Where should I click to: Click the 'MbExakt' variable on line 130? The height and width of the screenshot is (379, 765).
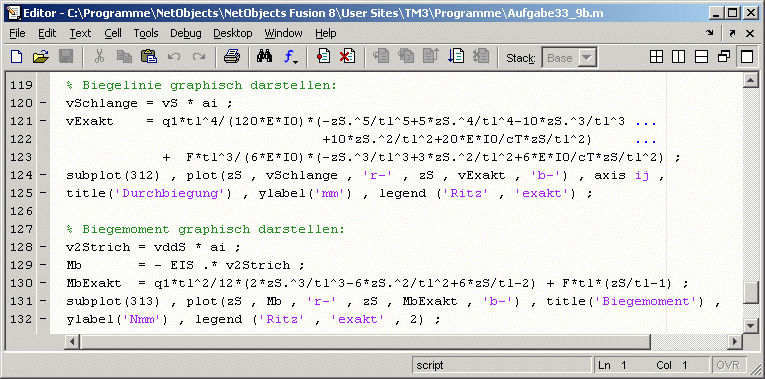click(x=94, y=283)
